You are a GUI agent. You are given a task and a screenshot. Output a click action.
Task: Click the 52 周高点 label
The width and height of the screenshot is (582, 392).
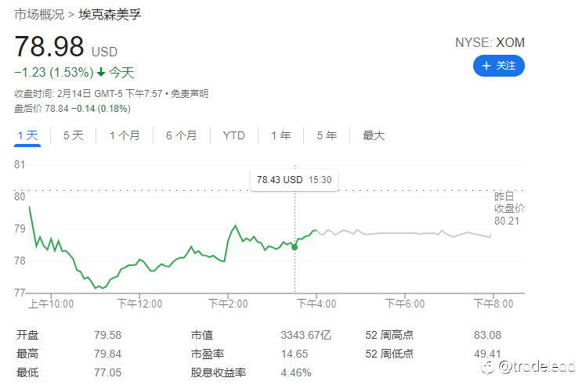(389, 335)
